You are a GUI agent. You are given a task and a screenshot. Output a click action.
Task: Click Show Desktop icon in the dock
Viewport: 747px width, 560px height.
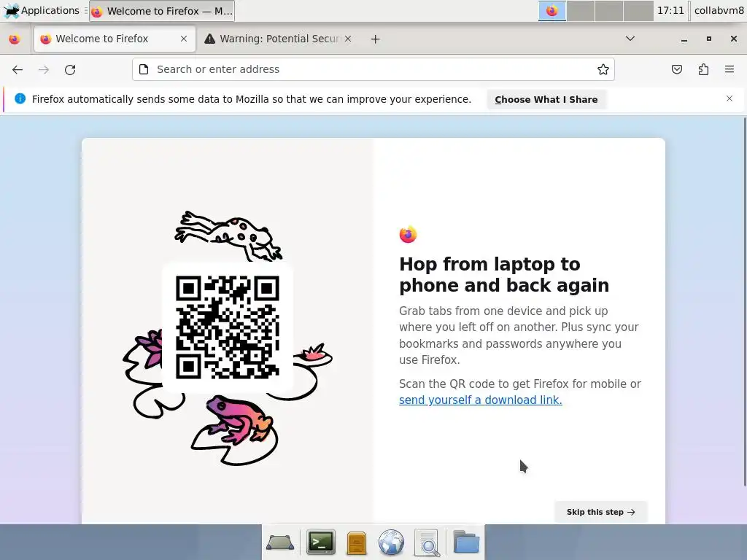click(280, 542)
